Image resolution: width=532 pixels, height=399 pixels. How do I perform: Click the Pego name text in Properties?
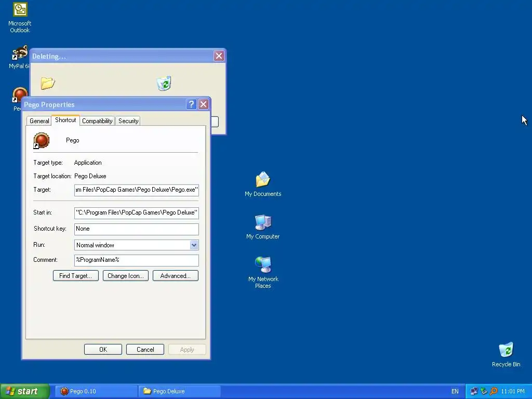coord(73,140)
